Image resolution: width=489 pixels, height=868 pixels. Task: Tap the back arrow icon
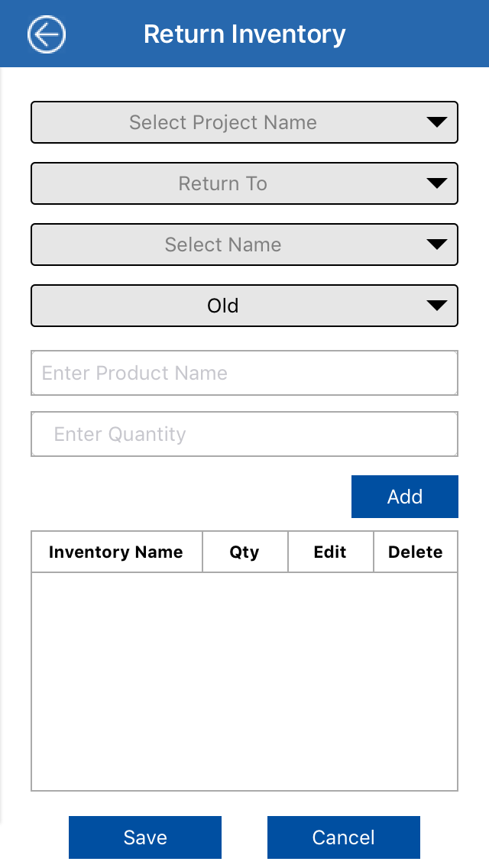(47, 34)
